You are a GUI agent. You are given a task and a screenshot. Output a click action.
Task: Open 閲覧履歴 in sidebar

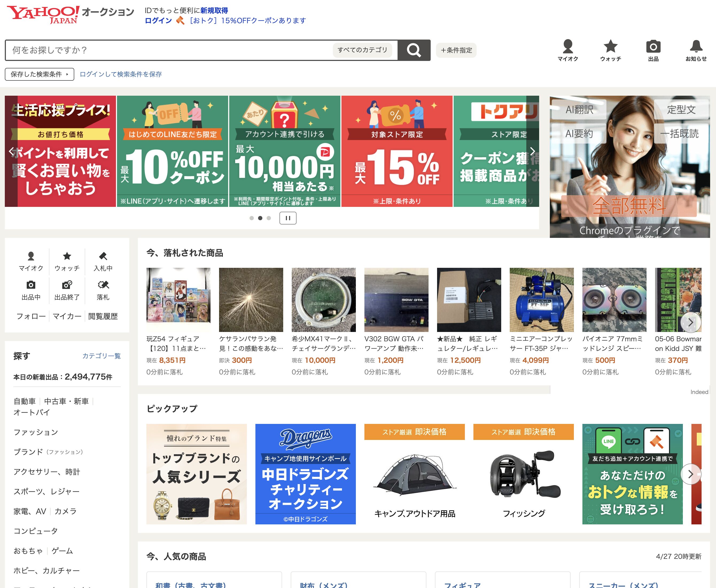click(103, 316)
